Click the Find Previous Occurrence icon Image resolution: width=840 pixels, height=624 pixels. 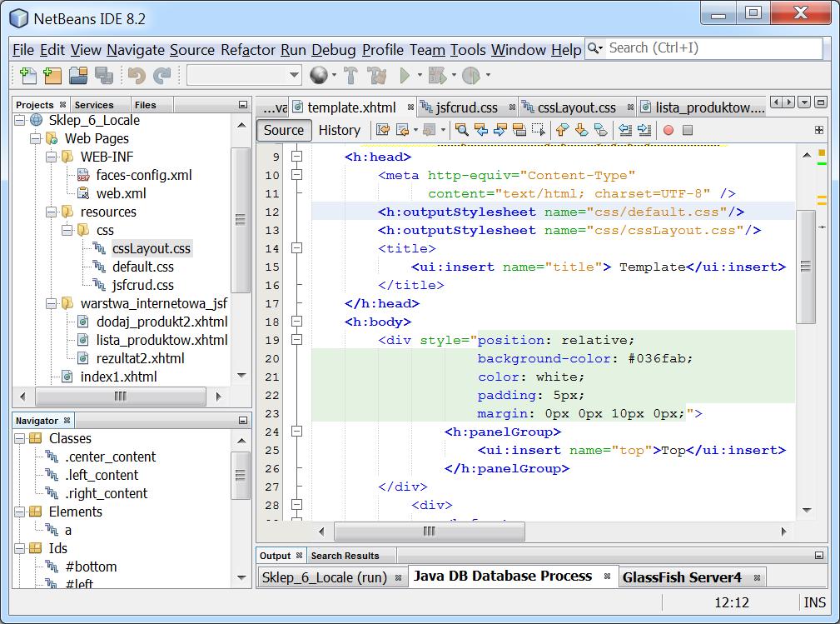pyautogui.click(x=481, y=130)
